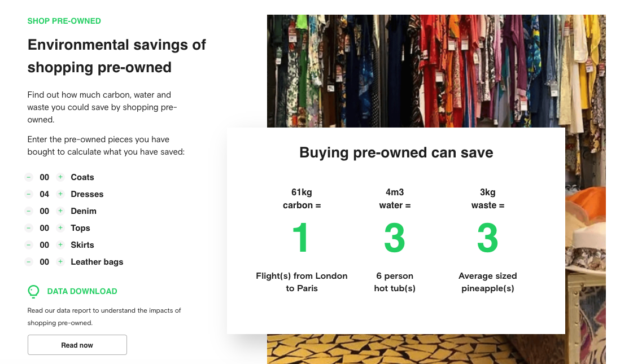This screenshot has height=364, width=620.
Task: Click the plus icon to add a Coat
Action: tap(60, 177)
